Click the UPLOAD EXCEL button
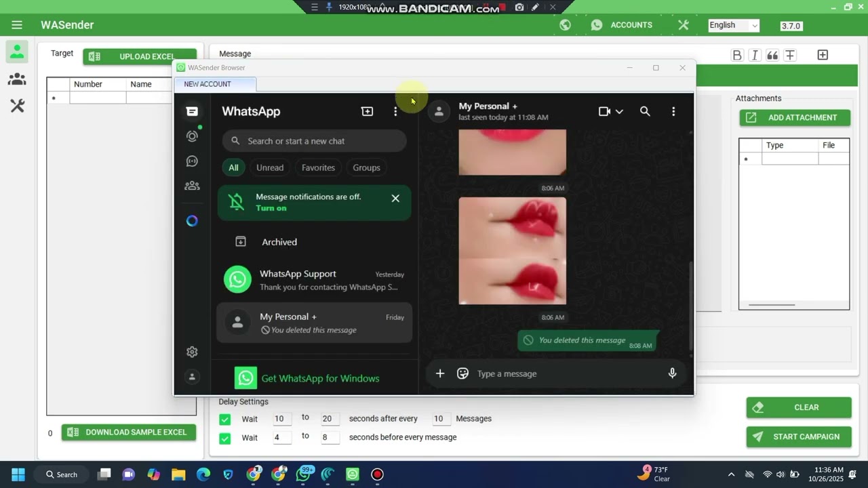Image resolution: width=868 pixels, height=488 pixels. click(140, 56)
